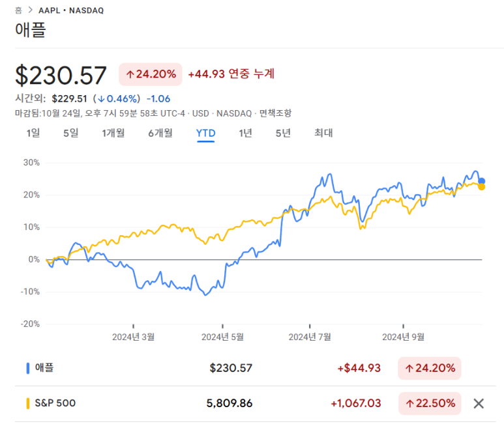Click the blue endpoint dot on chart
Viewport: 504px width, 426px height.
pos(481,181)
